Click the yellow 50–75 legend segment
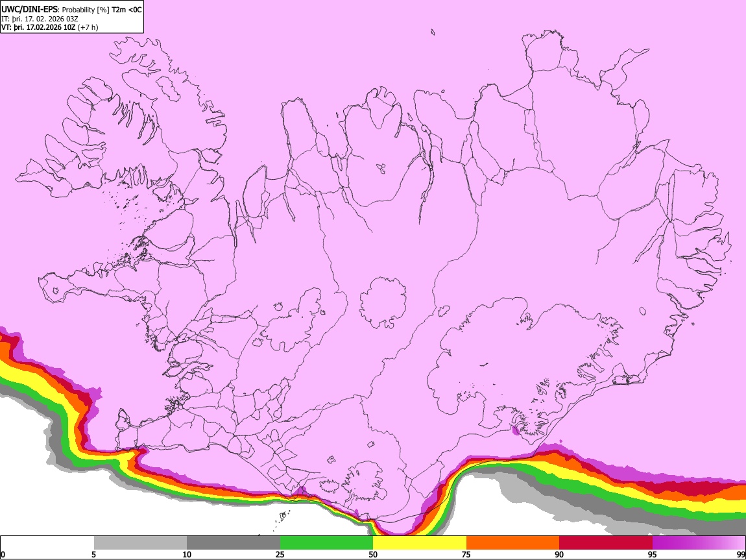Viewport: 746px width, 560px height. [420, 543]
